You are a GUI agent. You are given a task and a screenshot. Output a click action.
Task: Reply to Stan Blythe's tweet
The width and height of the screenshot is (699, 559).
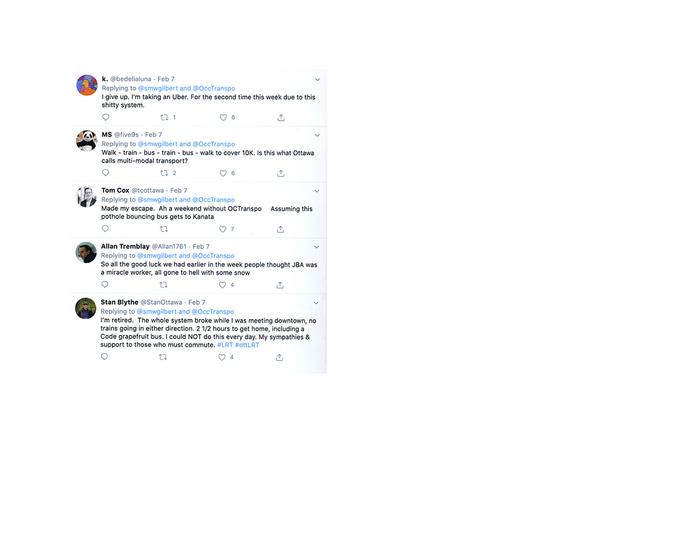(104, 357)
